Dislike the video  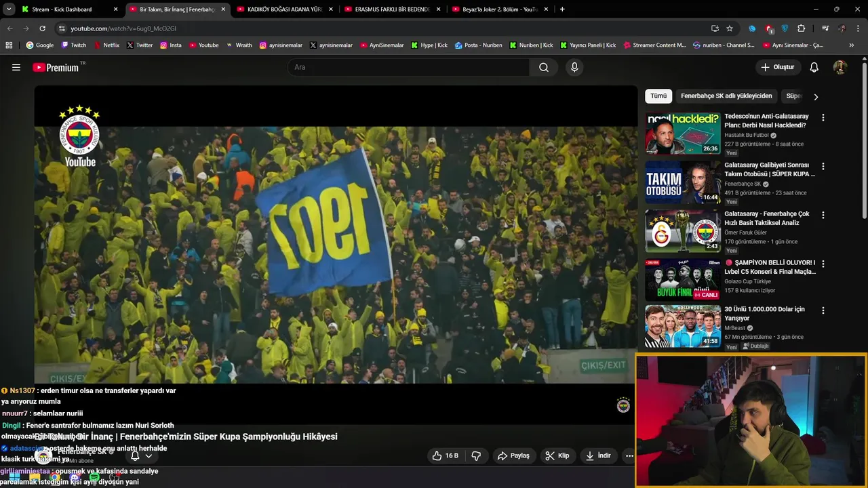[x=476, y=456]
